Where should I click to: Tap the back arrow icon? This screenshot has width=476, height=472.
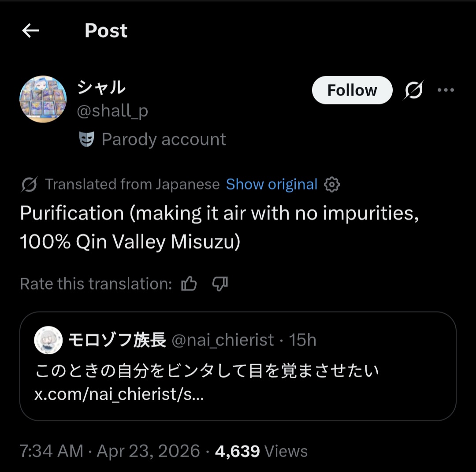pos(31,31)
